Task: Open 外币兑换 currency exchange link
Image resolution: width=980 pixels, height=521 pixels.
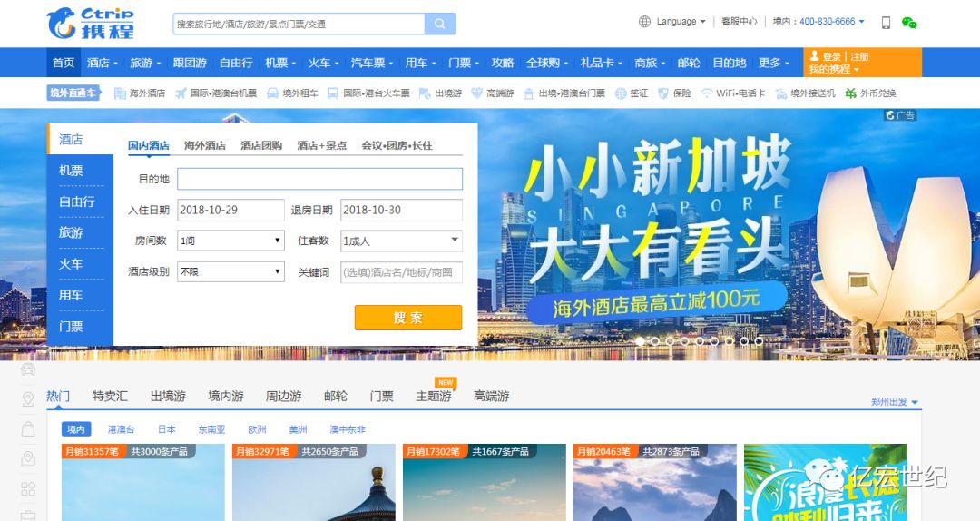Action: (x=870, y=93)
